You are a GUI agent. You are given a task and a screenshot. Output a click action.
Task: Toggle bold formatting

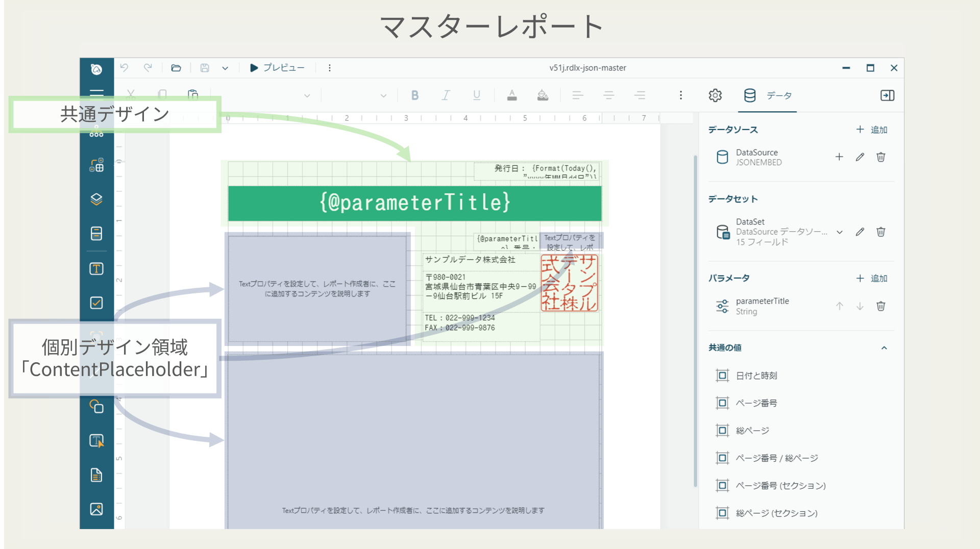click(x=415, y=95)
